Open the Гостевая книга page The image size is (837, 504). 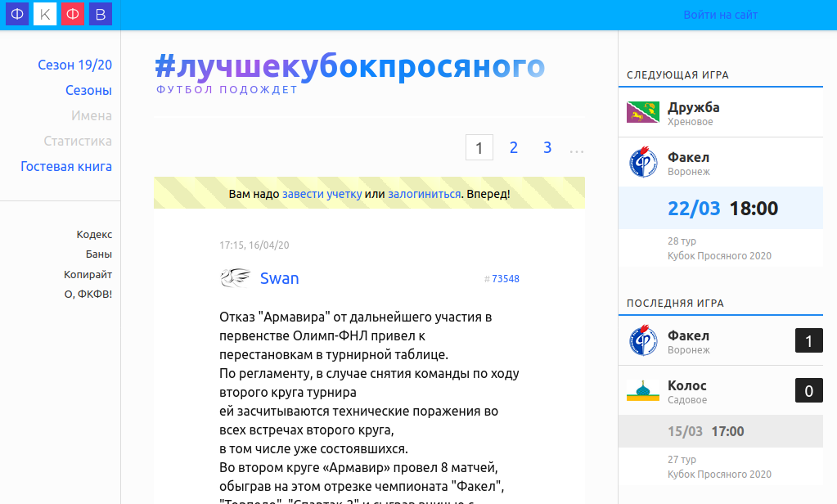click(65, 166)
